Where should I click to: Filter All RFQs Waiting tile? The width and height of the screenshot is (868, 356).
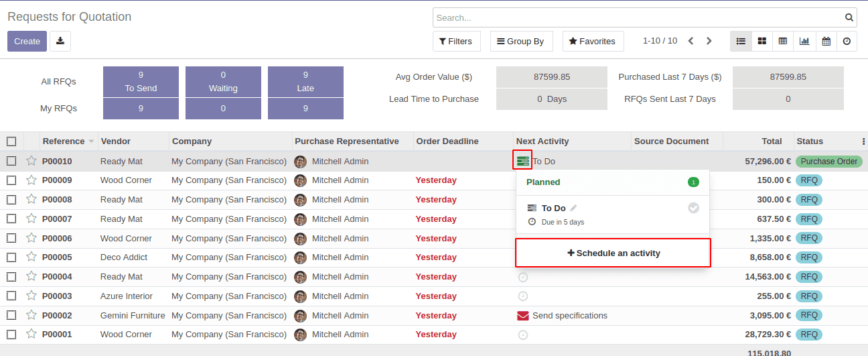[x=223, y=82]
